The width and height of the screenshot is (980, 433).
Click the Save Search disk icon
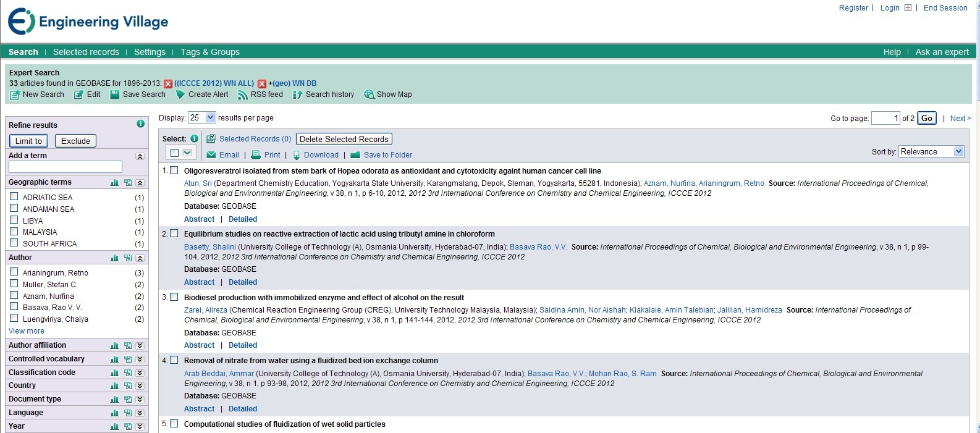(x=115, y=95)
